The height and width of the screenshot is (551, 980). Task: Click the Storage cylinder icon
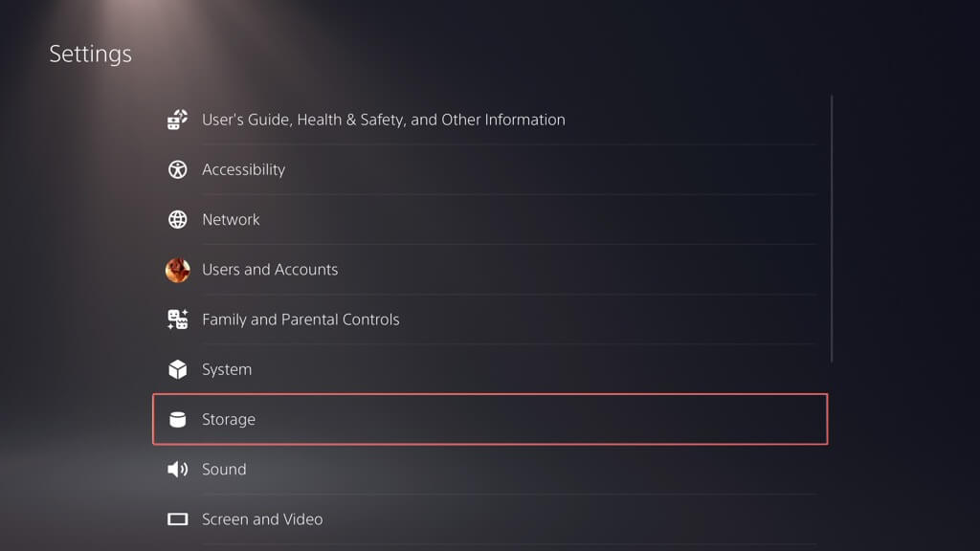(x=178, y=419)
